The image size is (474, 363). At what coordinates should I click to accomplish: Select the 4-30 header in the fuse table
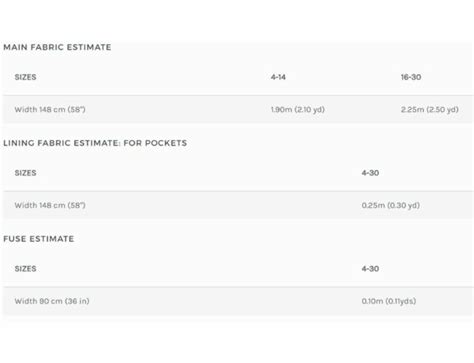pyautogui.click(x=370, y=269)
